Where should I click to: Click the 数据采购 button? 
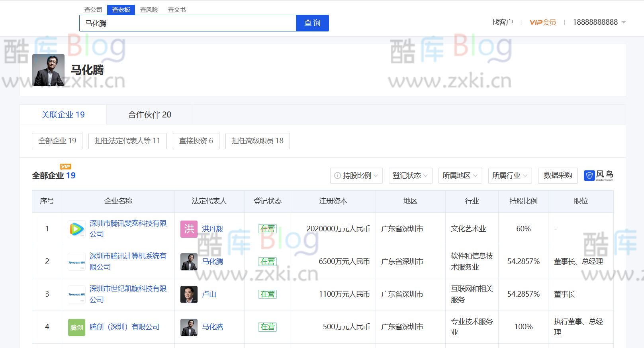(x=558, y=176)
